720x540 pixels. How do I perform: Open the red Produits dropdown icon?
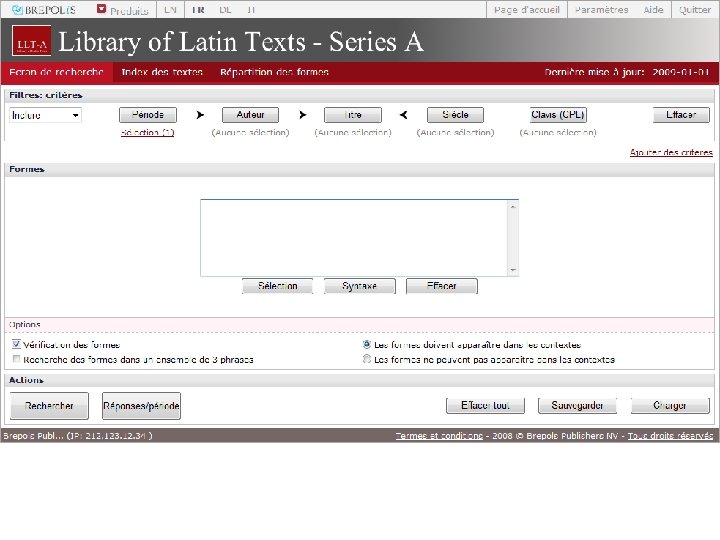pyautogui.click(x=101, y=9)
